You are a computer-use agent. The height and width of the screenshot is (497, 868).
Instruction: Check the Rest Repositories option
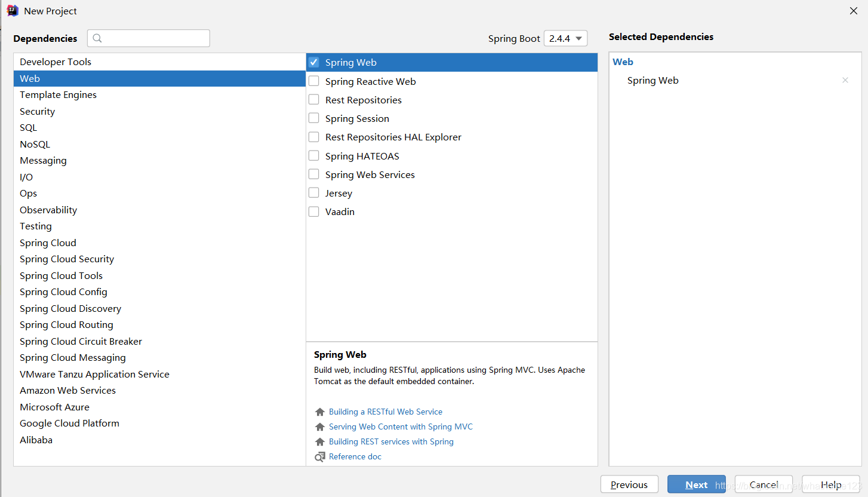(314, 100)
